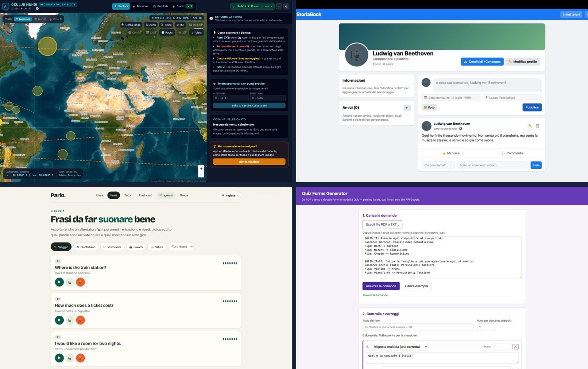
Task: Open the Missione tab in Oculus Mundi
Action: pos(140,6)
